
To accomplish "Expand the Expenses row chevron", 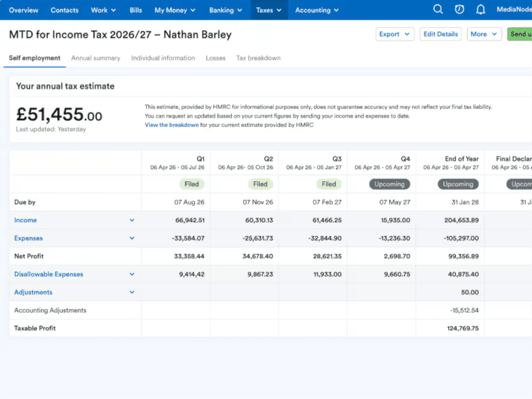I will pos(132,238).
